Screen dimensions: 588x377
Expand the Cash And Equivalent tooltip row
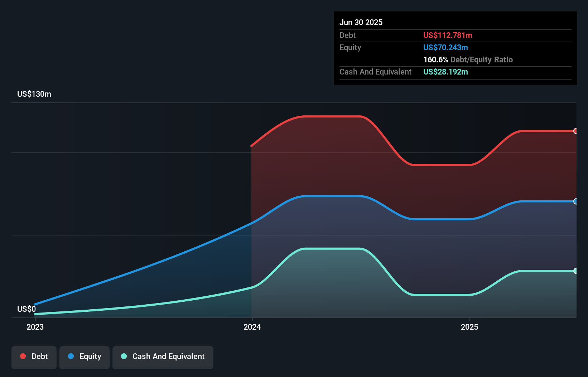[x=375, y=72]
